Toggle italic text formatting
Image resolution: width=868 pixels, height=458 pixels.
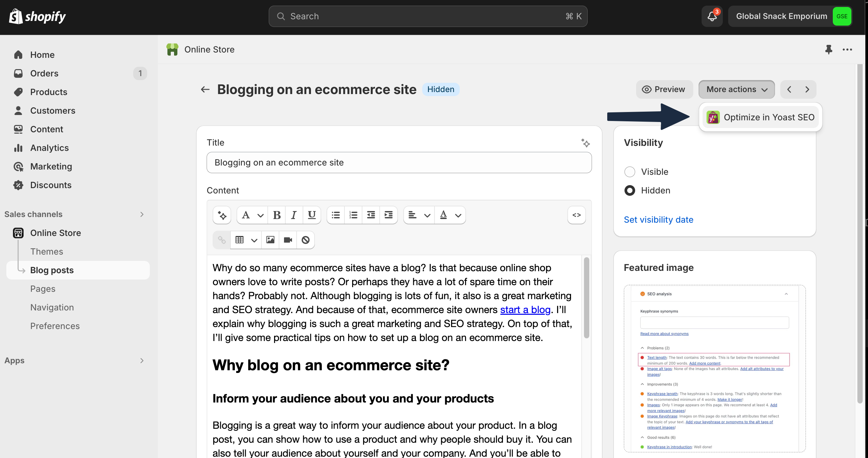point(294,215)
